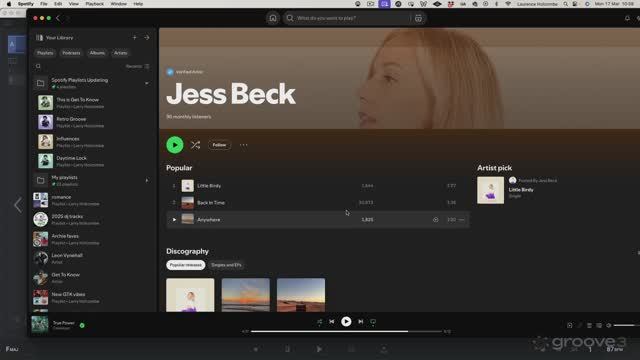
Task: Skip to previous track
Action: (332, 322)
